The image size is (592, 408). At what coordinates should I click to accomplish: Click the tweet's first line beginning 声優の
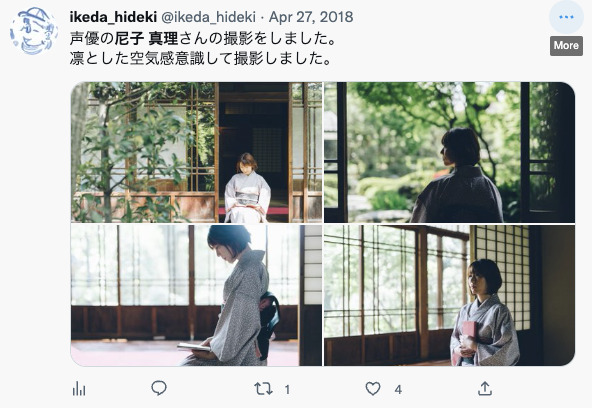[203, 38]
